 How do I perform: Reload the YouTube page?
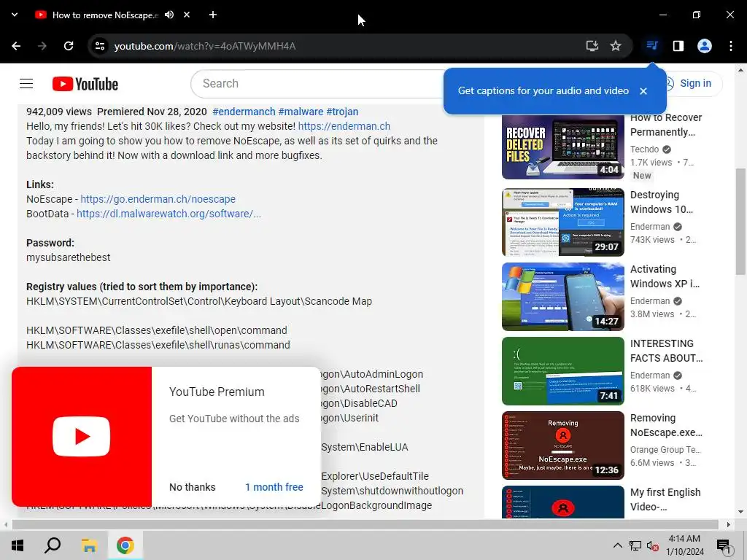click(x=69, y=46)
